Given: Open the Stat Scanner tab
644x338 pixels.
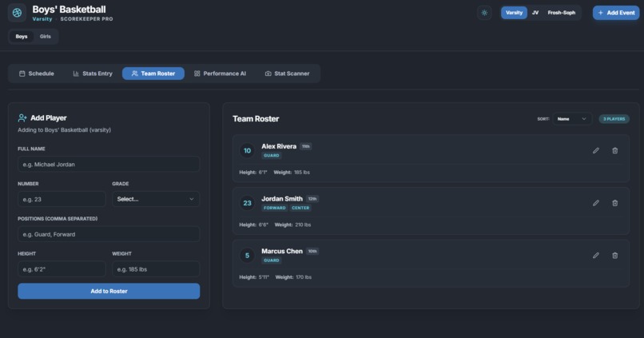Looking at the screenshot, I should coord(287,74).
